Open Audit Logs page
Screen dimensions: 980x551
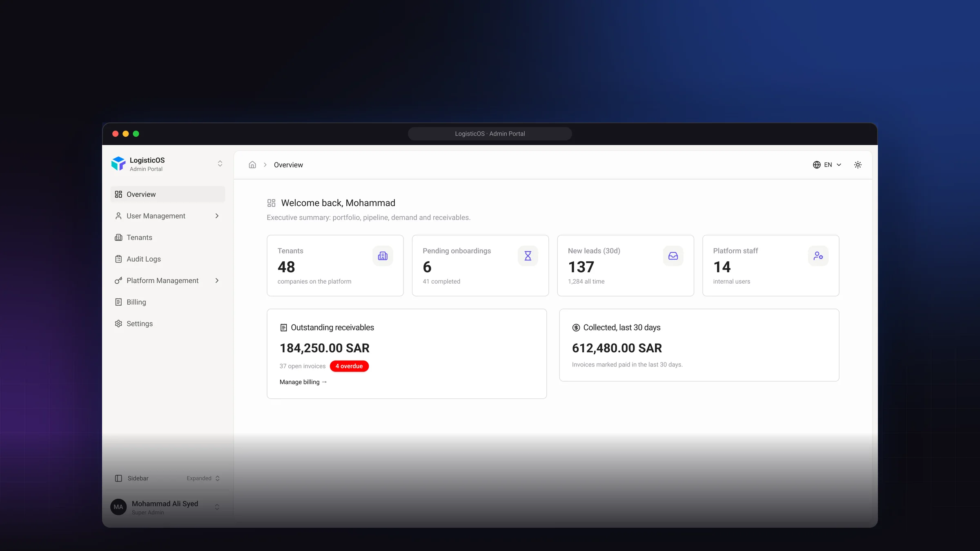(x=167, y=259)
